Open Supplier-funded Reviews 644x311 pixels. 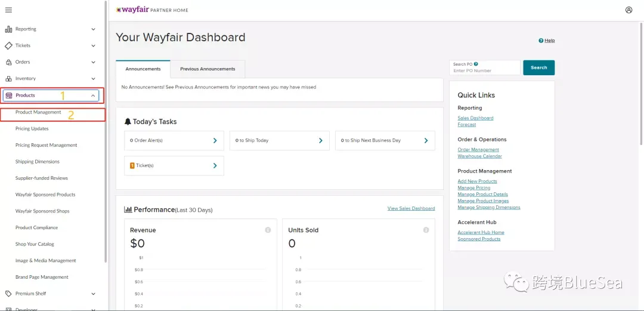coord(42,178)
